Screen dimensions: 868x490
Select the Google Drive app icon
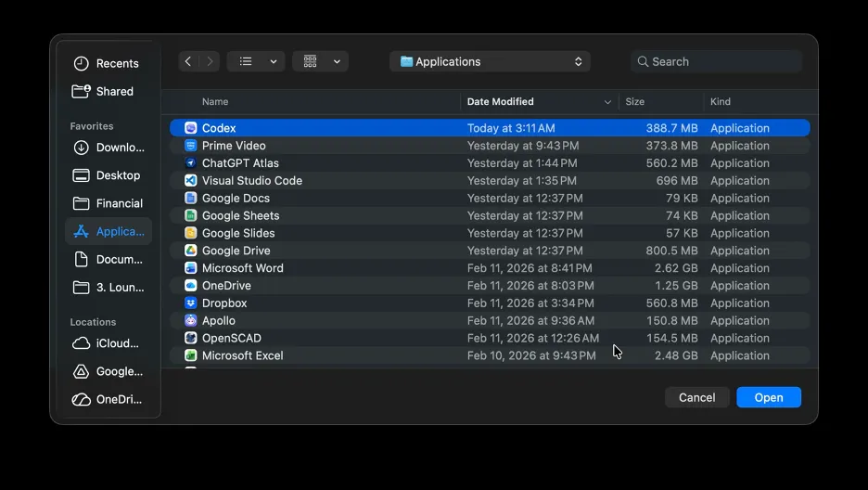click(x=190, y=251)
